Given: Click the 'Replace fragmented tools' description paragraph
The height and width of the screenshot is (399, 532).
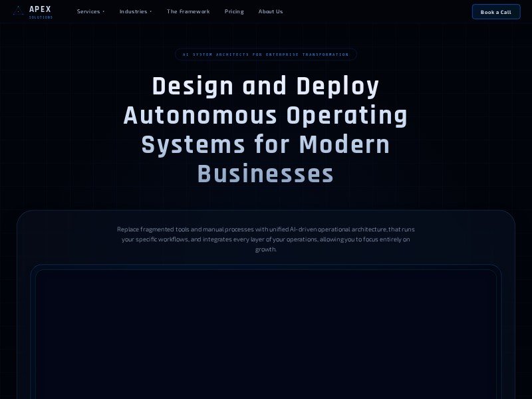Looking at the screenshot, I should pos(266,239).
